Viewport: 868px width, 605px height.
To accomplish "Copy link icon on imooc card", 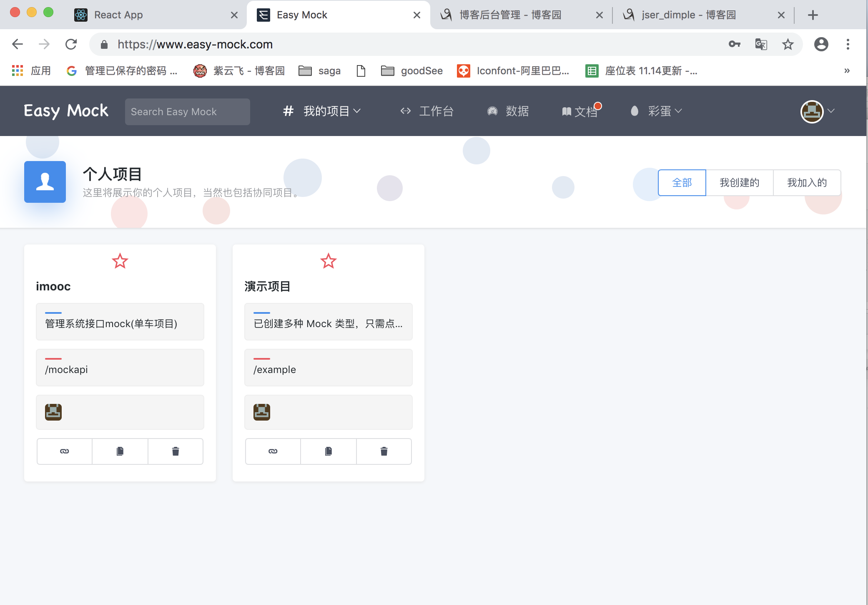I will point(65,451).
